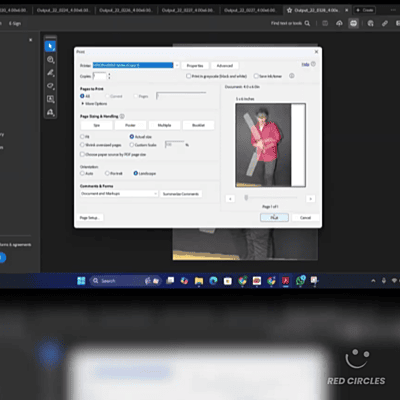This screenshot has width=400, height=400.
Task: Click the Properties button
Action: [x=195, y=66]
